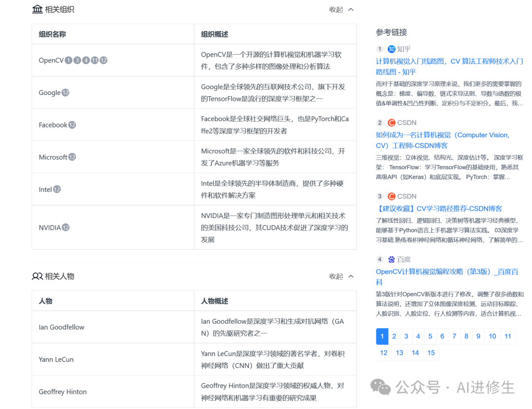The image size is (532, 409).
Task: Click citation badge 12 next to Microsoft
Action: point(72,157)
